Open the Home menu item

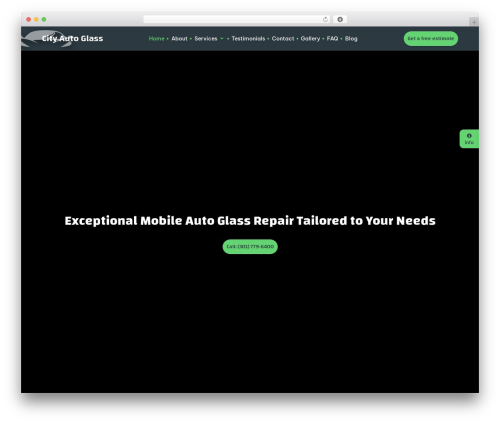[156, 39]
